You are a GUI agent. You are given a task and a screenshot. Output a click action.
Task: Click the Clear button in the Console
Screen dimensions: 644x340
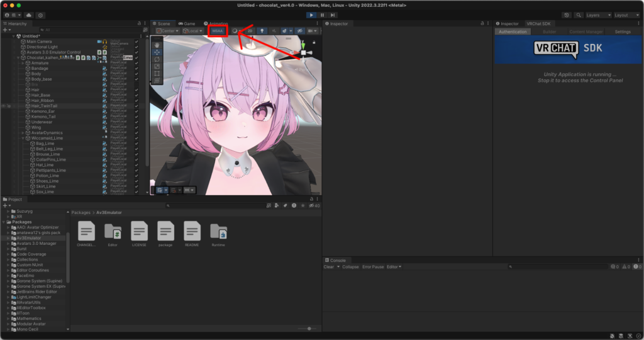pyautogui.click(x=328, y=267)
